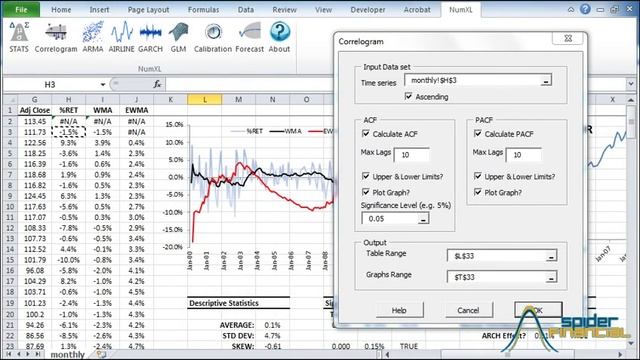Viewport: 640px width, 360px height.
Task: Select column L header
Action: (x=204, y=99)
